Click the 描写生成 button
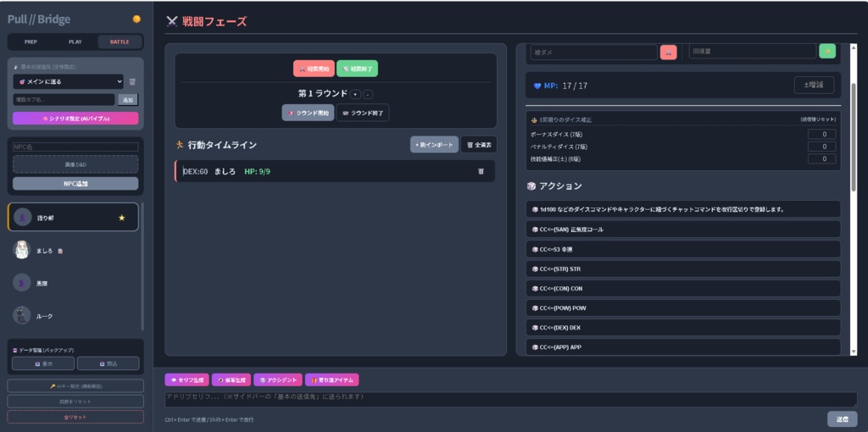The height and width of the screenshot is (432, 868). click(x=231, y=380)
